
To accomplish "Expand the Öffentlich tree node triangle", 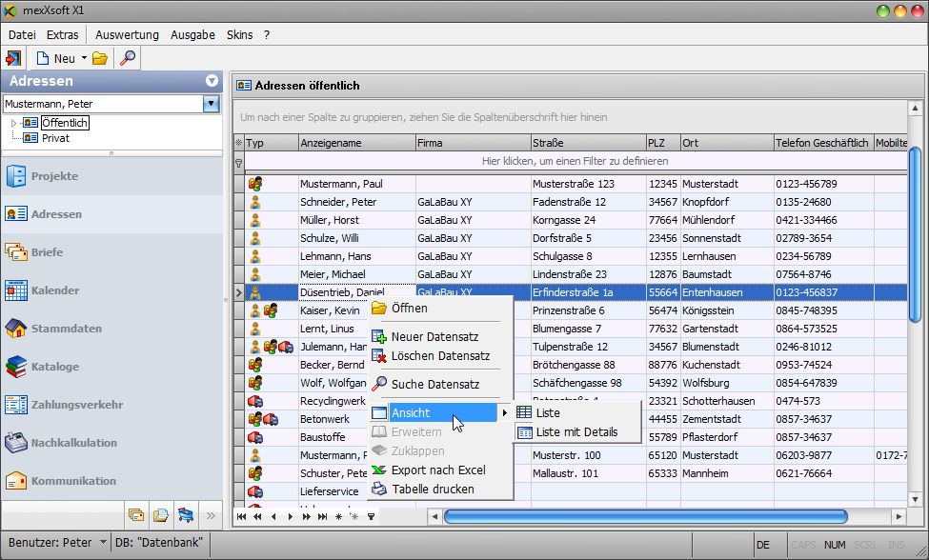I will point(13,123).
